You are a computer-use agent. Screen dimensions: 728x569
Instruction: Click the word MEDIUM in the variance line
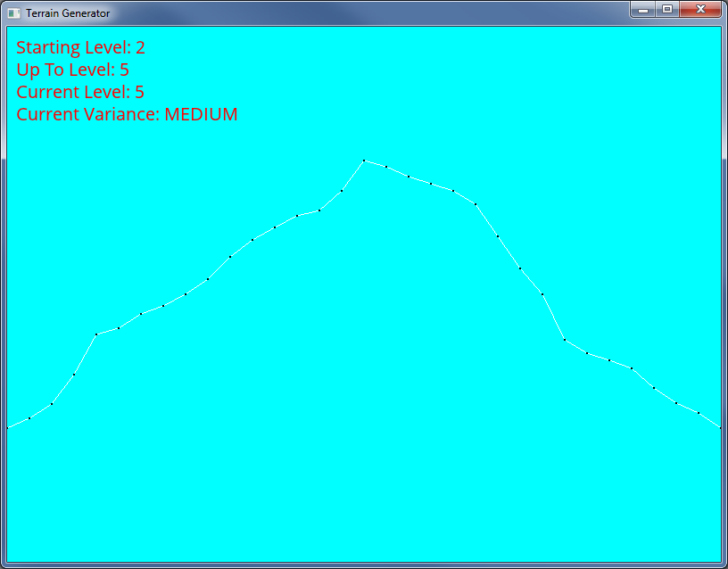point(201,115)
